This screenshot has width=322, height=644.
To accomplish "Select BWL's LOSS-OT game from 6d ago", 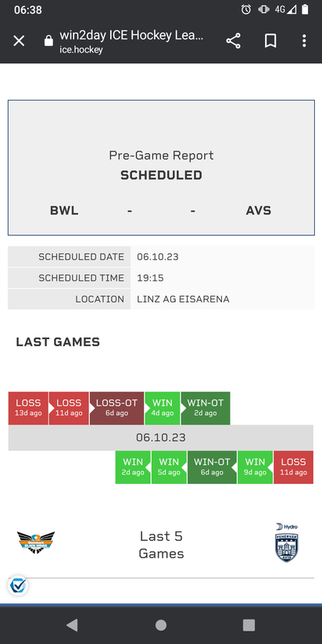I will click(x=116, y=408).
